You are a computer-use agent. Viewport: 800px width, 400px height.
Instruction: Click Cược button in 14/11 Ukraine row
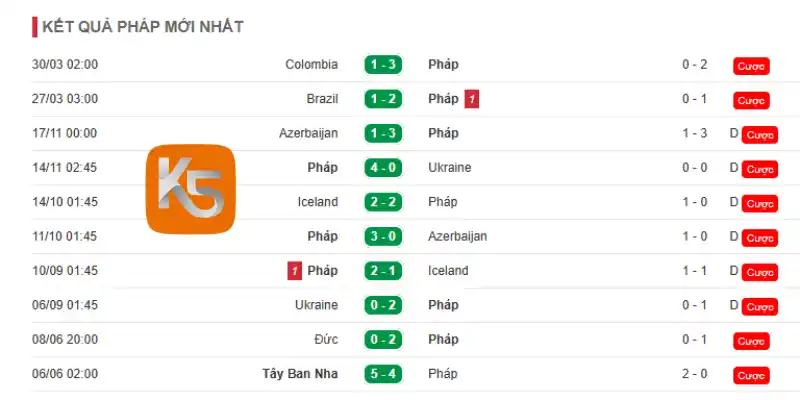click(x=760, y=169)
